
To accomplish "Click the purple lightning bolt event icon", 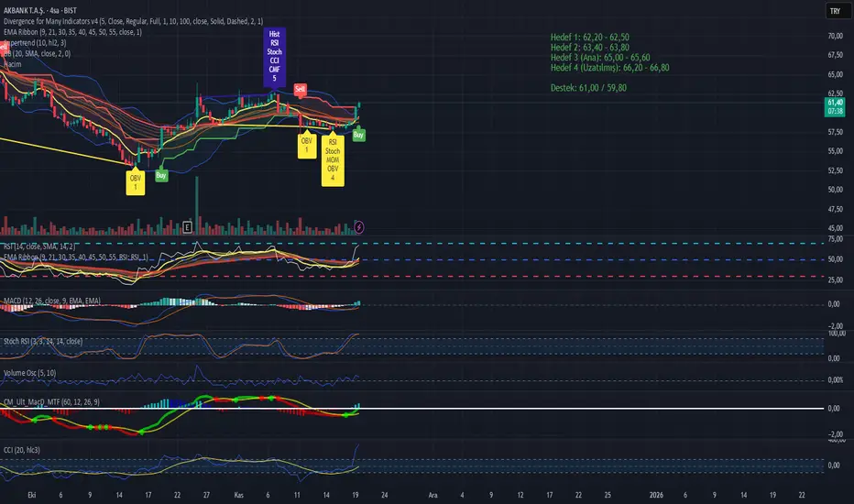I will tap(359, 227).
